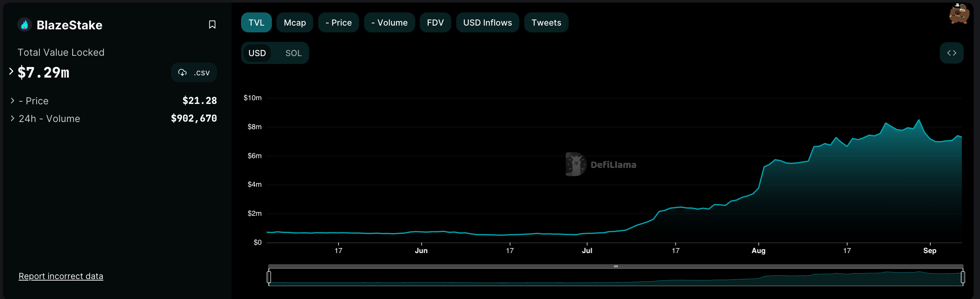Expand the 24h - Volume row chevron
This screenshot has width=980, height=299.
click(12, 119)
